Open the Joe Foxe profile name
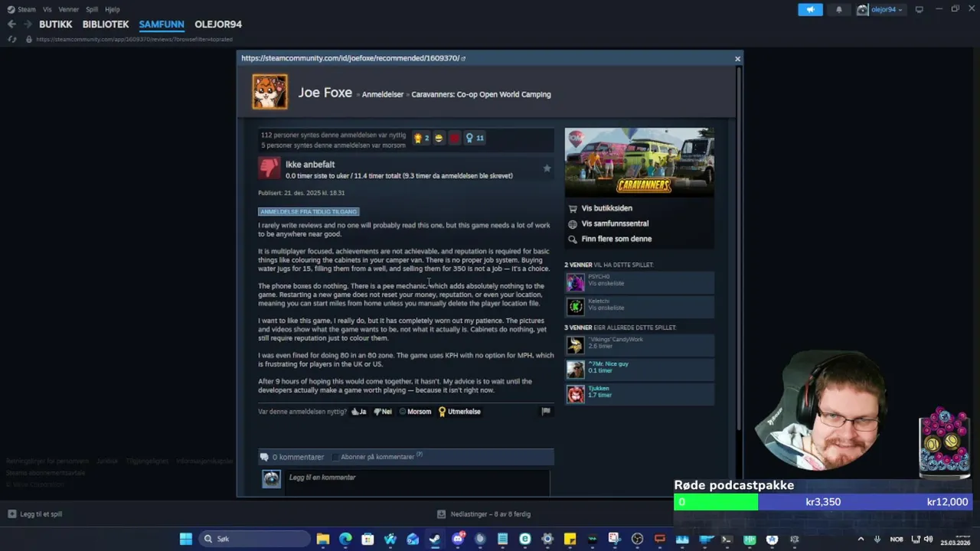This screenshot has height=551, width=980. tap(325, 93)
